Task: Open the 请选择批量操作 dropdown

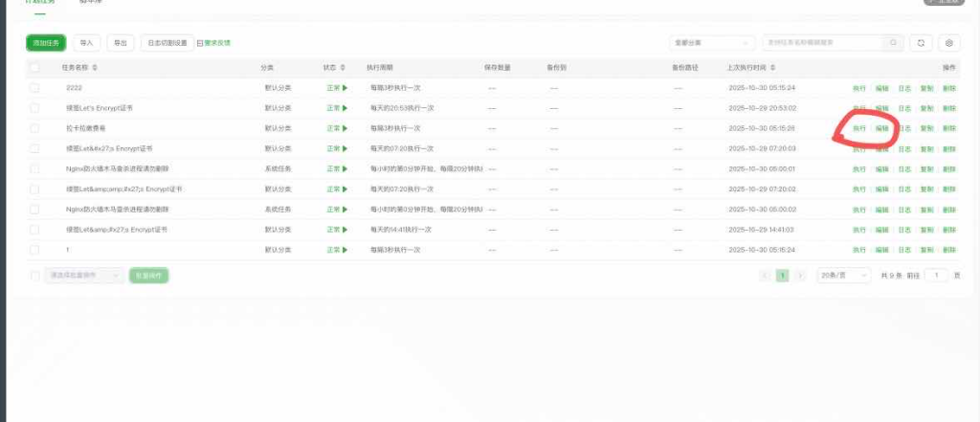Action: pyautogui.click(x=84, y=276)
